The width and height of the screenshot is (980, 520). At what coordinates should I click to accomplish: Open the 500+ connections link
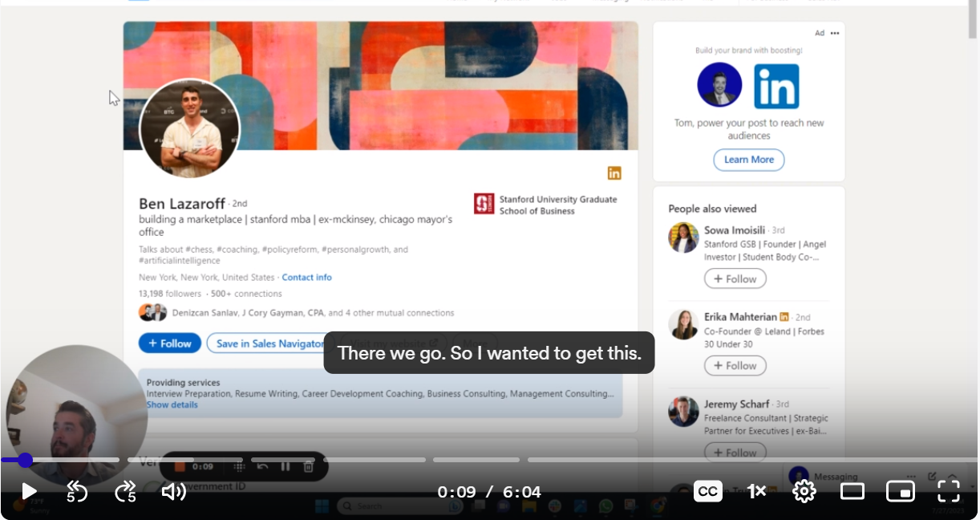pos(246,294)
